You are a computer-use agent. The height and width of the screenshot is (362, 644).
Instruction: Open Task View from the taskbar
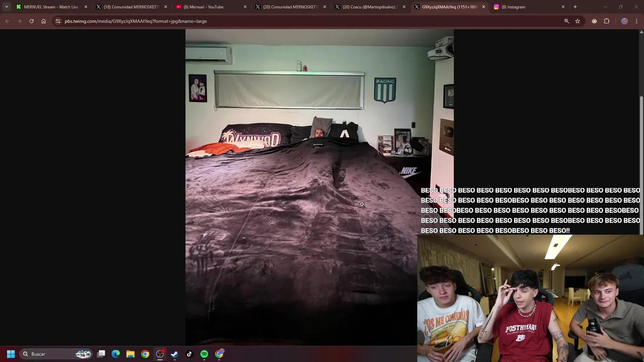point(101,354)
